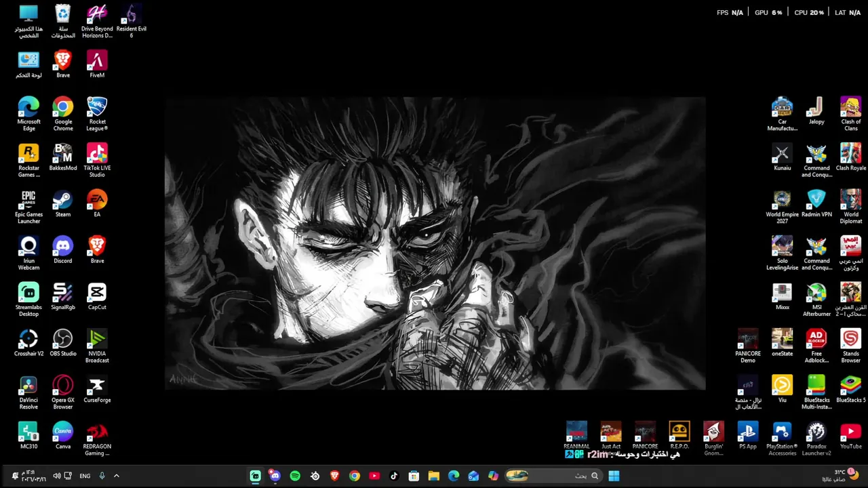Open MSI Afterburner desktop shortcut

[x=816, y=300]
